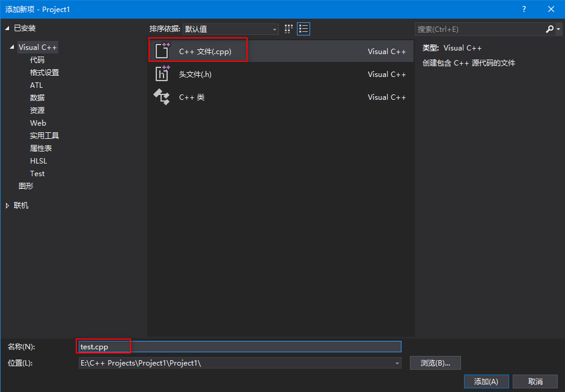This screenshot has width=565, height=392.
Task: Select the 联机 tree label
Action: [21, 206]
